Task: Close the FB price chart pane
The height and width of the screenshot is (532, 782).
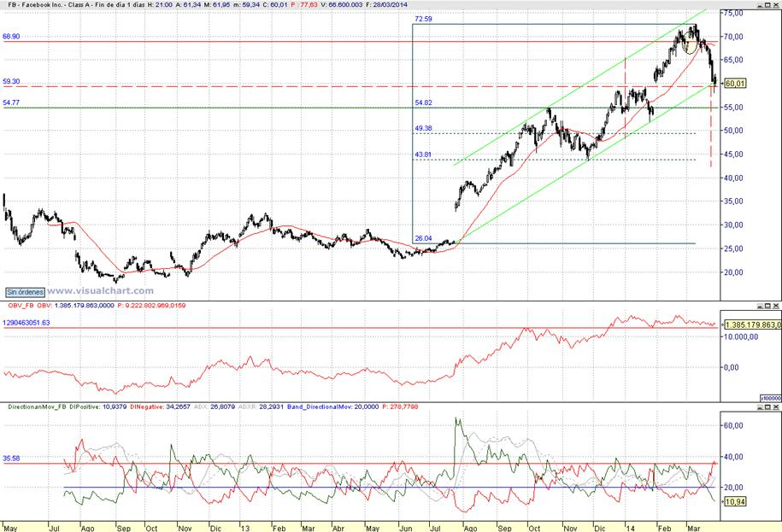Action: [x=775, y=4]
